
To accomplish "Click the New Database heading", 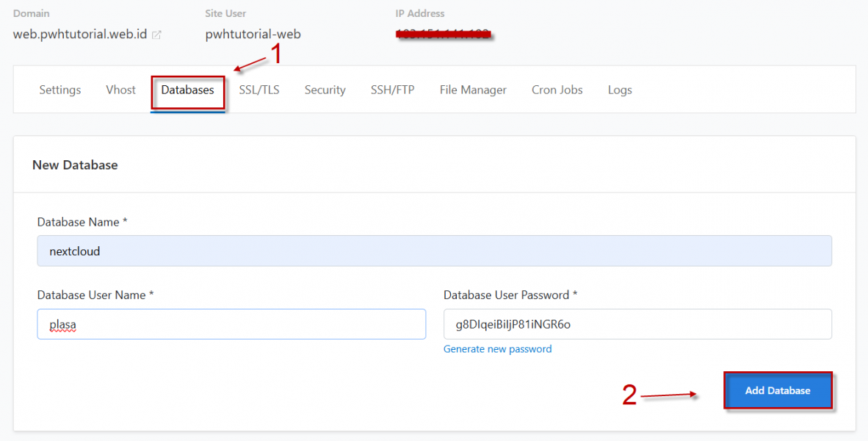I will point(75,165).
